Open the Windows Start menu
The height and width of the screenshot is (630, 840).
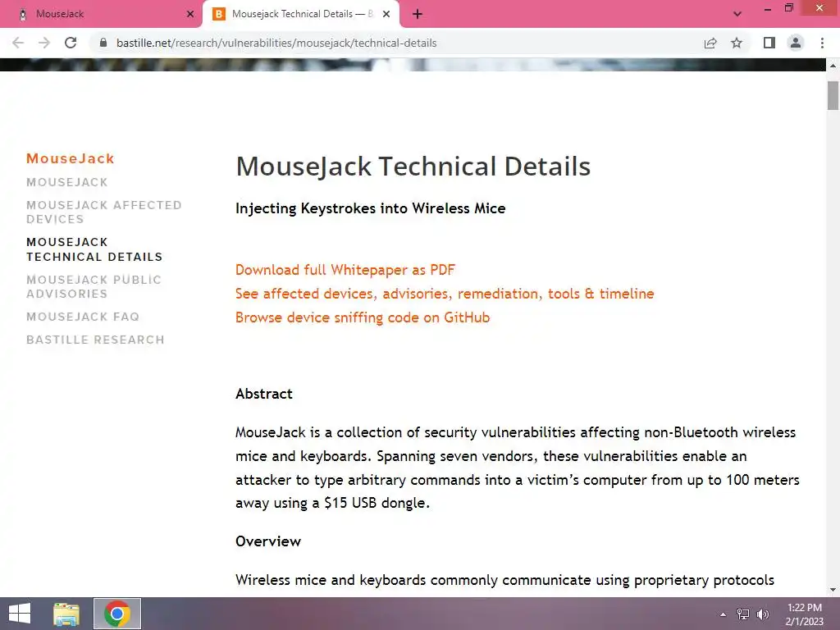[20, 614]
